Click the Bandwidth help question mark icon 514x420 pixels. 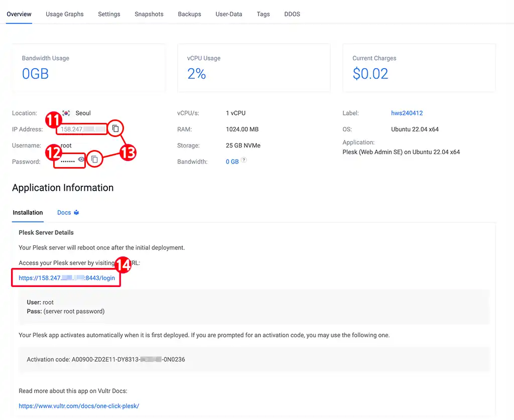point(244,160)
